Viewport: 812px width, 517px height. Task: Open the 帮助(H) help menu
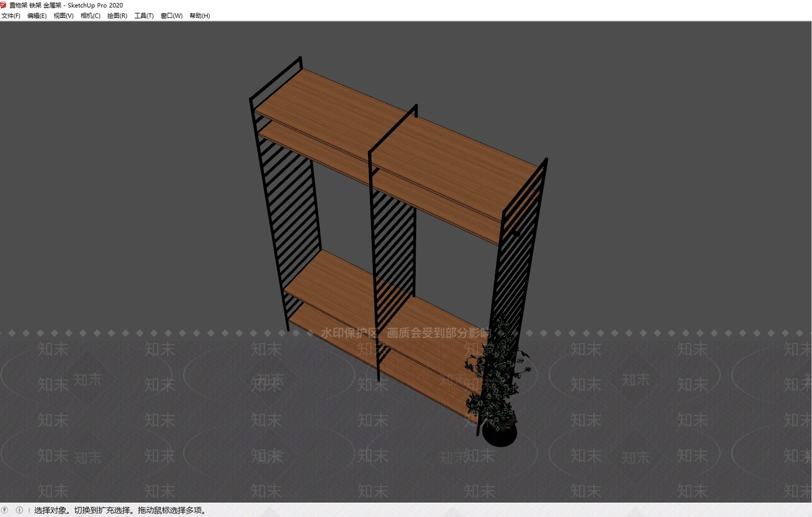pos(199,16)
